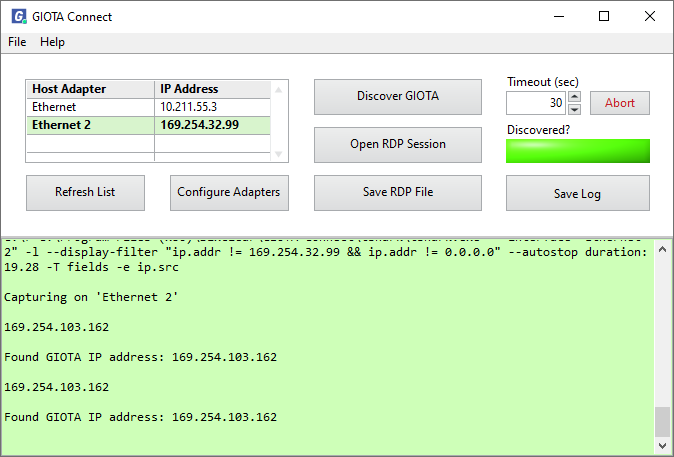Increase the timeout with the up arrow
674x457 pixels.
tap(575, 97)
